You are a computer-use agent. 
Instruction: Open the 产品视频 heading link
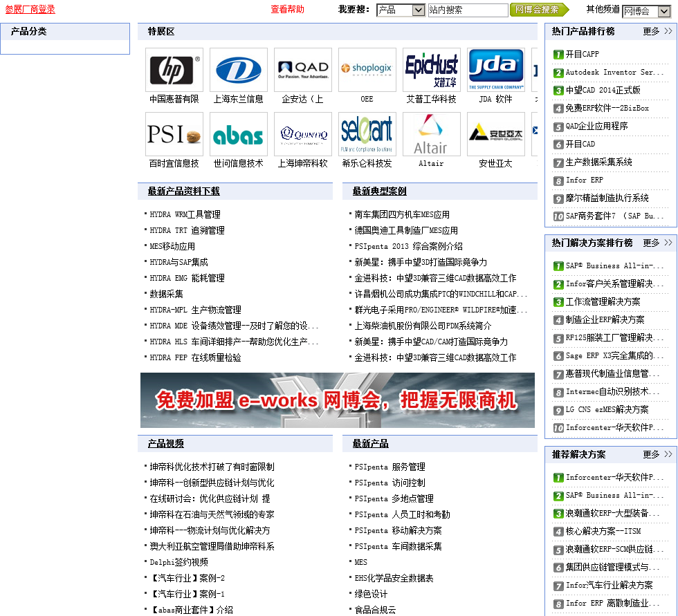click(x=166, y=444)
